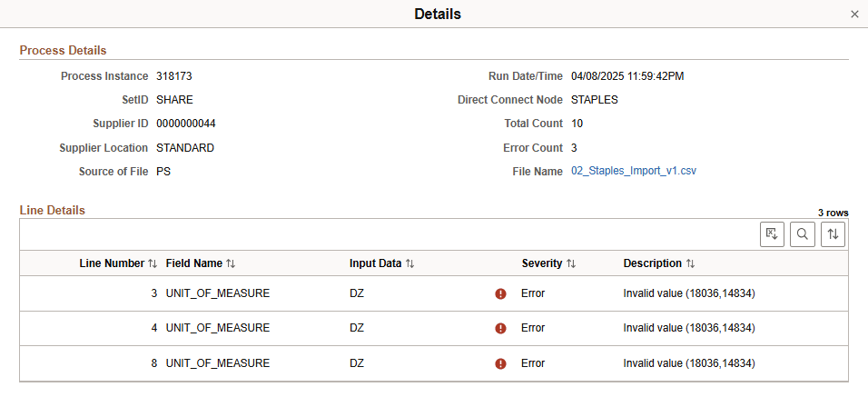
Task: Select Direct Connect Node value STAPLES
Action: pyautogui.click(x=595, y=100)
